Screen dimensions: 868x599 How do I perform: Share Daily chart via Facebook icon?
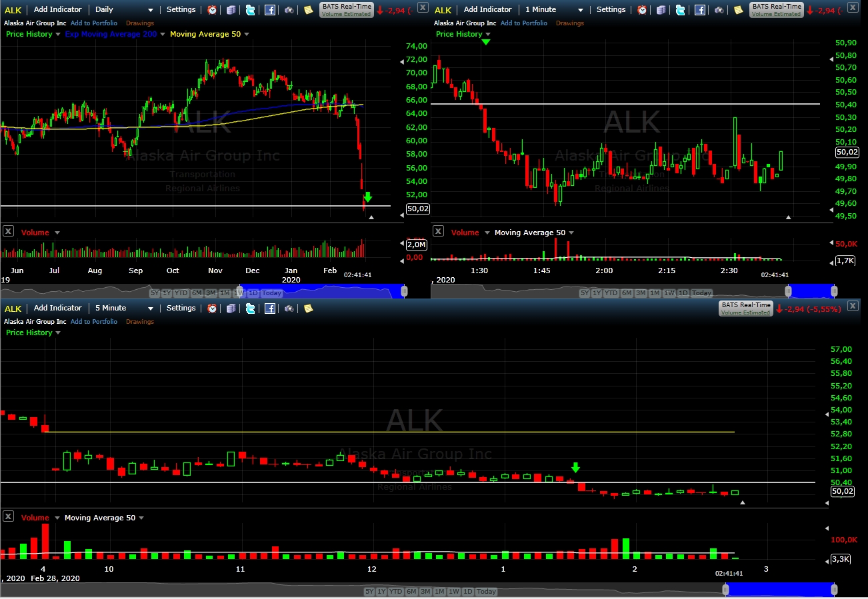point(270,10)
